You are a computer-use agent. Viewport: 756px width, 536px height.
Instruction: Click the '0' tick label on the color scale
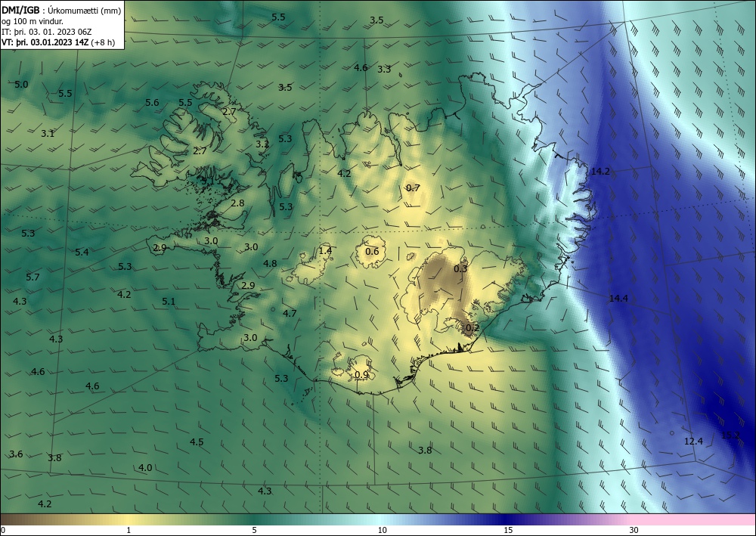pyautogui.click(x=3, y=531)
